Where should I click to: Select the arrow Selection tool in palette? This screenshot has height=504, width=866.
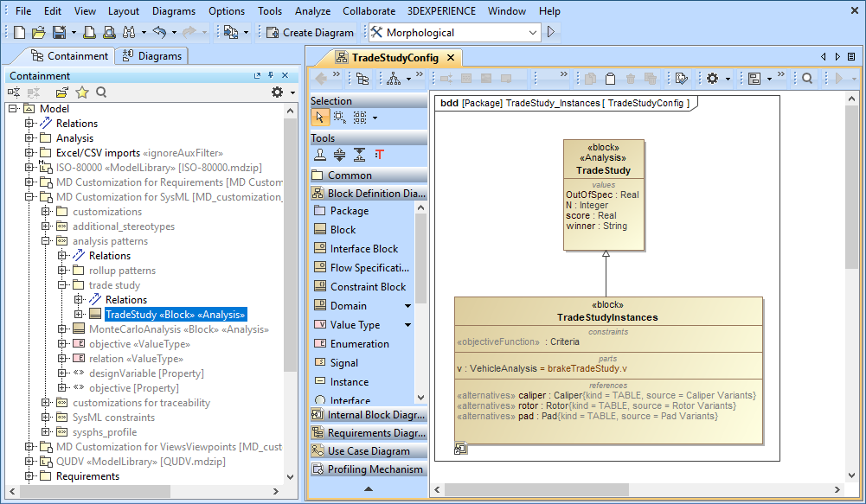coord(319,118)
